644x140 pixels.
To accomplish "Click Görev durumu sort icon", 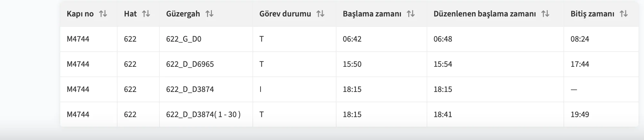I will [x=320, y=14].
